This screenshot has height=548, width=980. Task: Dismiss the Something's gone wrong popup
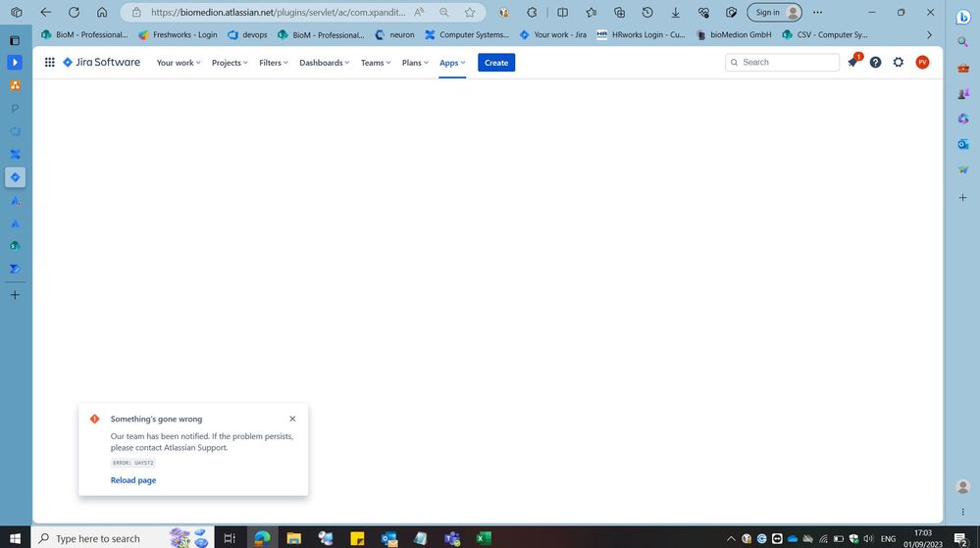[292, 419]
